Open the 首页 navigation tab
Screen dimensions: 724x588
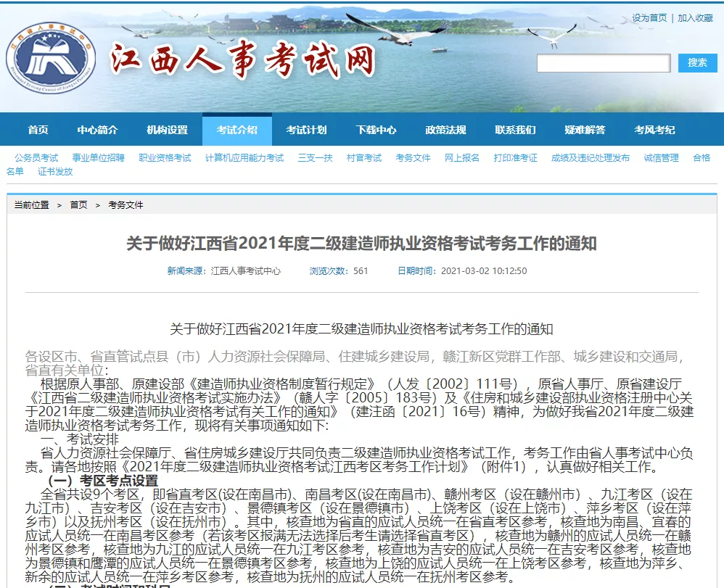pos(38,130)
